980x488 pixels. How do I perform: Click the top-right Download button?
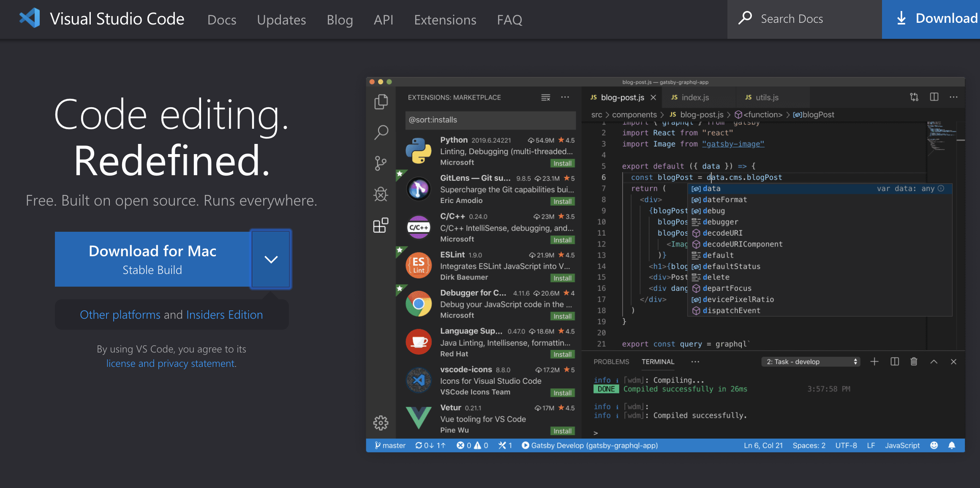click(931, 19)
